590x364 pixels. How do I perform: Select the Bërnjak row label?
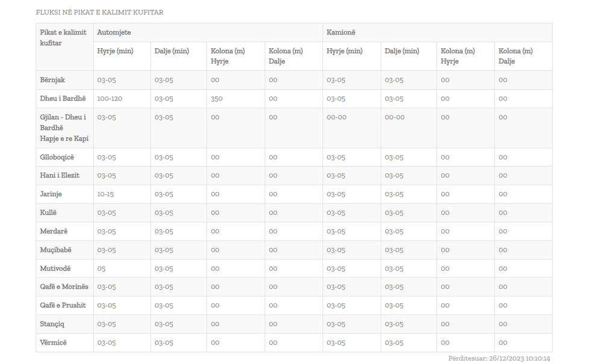pos(52,80)
